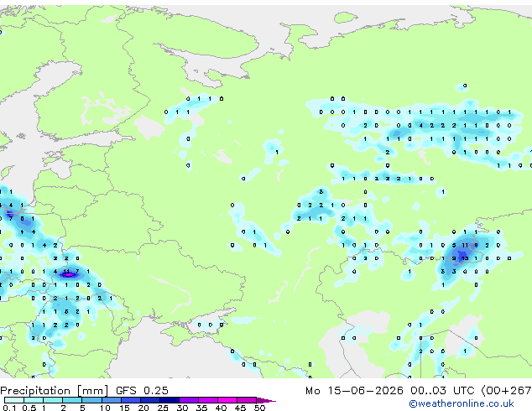Screen dimensions: 532x411
Task: Click the '35' legend scale label
Action: tap(201, 408)
